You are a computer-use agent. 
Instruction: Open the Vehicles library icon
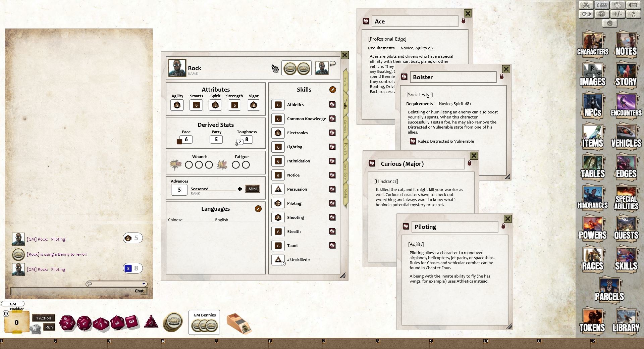[626, 137]
